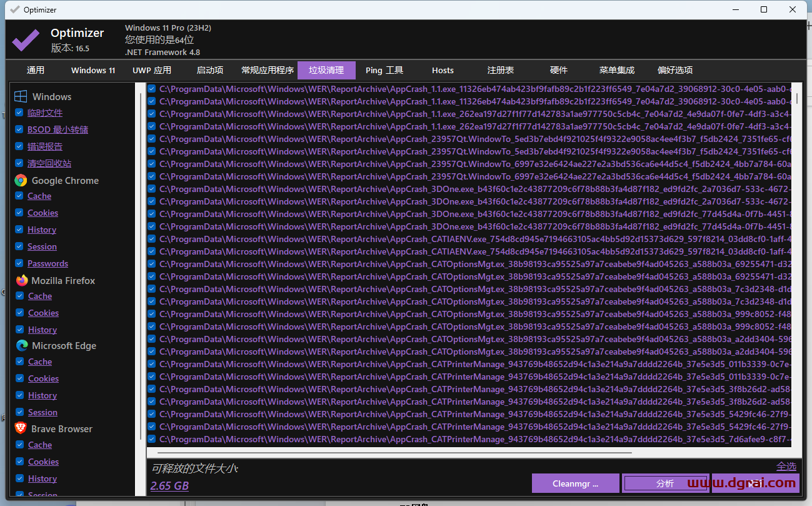812x506 pixels.
Task: Click the 2.65 GB size value
Action: point(169,486)
